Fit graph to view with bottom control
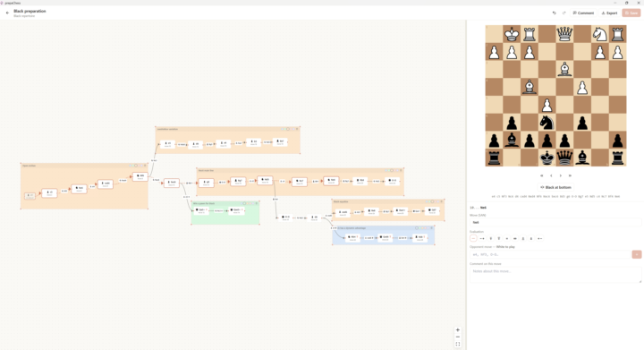The image size is (644, 350). point(458,344)
